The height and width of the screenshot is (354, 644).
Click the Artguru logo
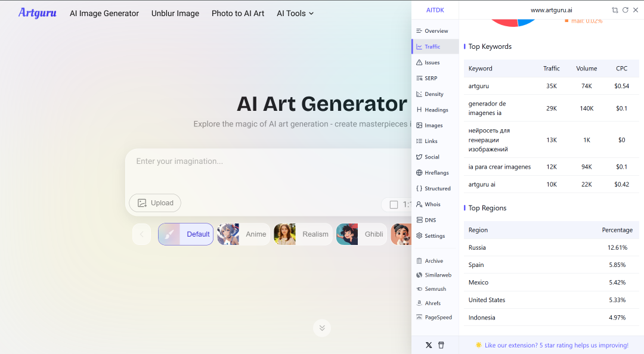coord(38,13)
